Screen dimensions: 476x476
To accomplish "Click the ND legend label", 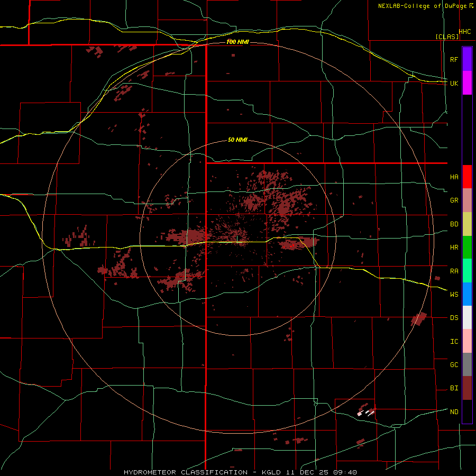I will [454, 412].
